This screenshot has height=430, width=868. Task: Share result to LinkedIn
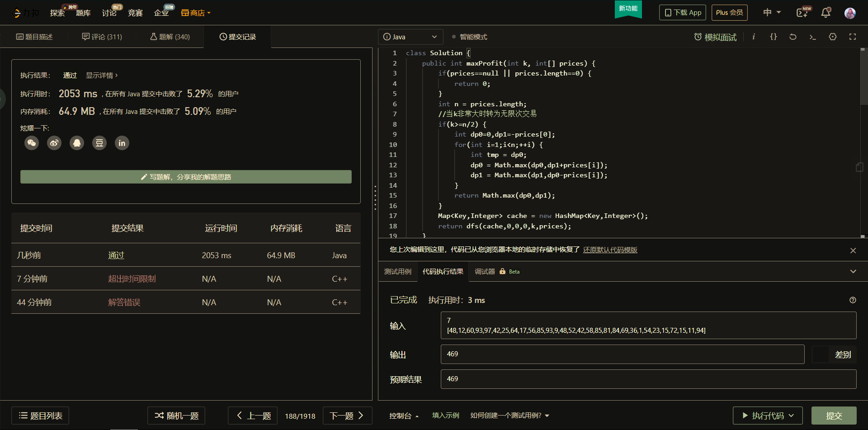pyautogui.click(x=122, y=143)
